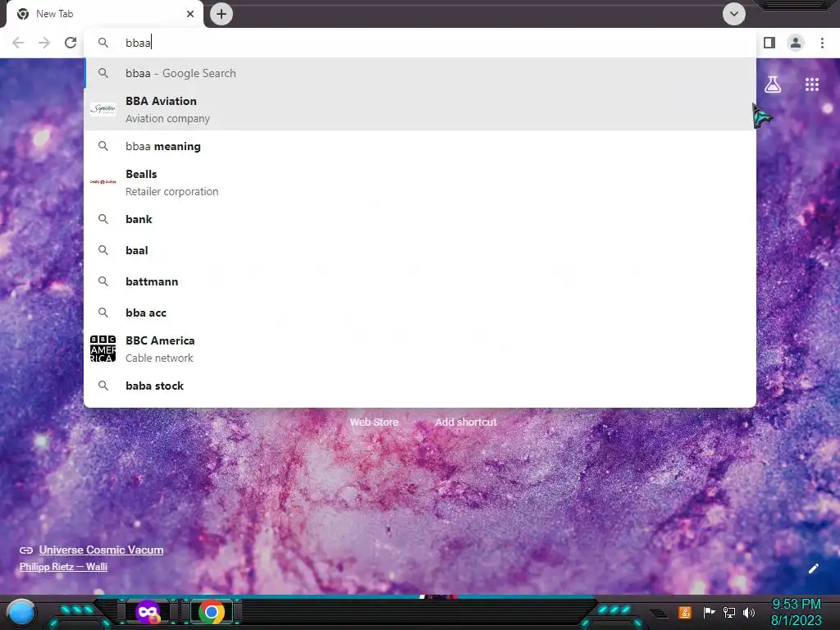Open the Philipp Rietz — Walli link

(x=63, y=566)
